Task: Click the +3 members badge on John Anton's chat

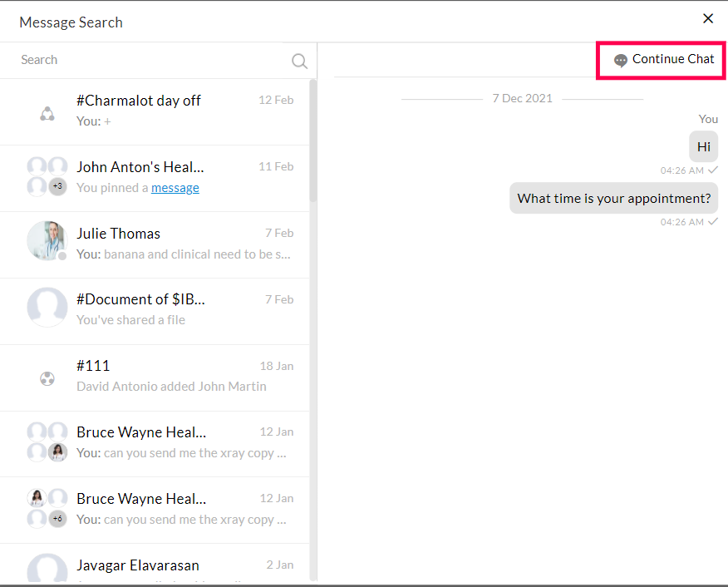Action: click(57, 186)
